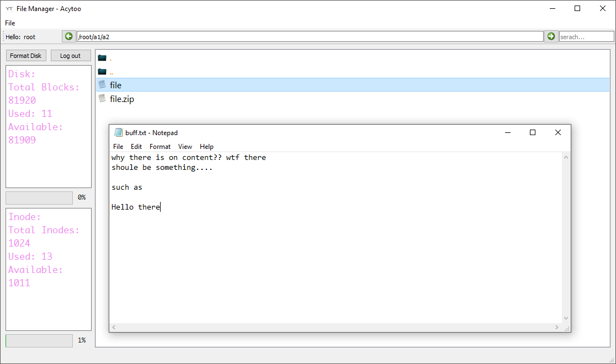Click inside the path address bar
616x364 pixels.
(x=309, y=36)
